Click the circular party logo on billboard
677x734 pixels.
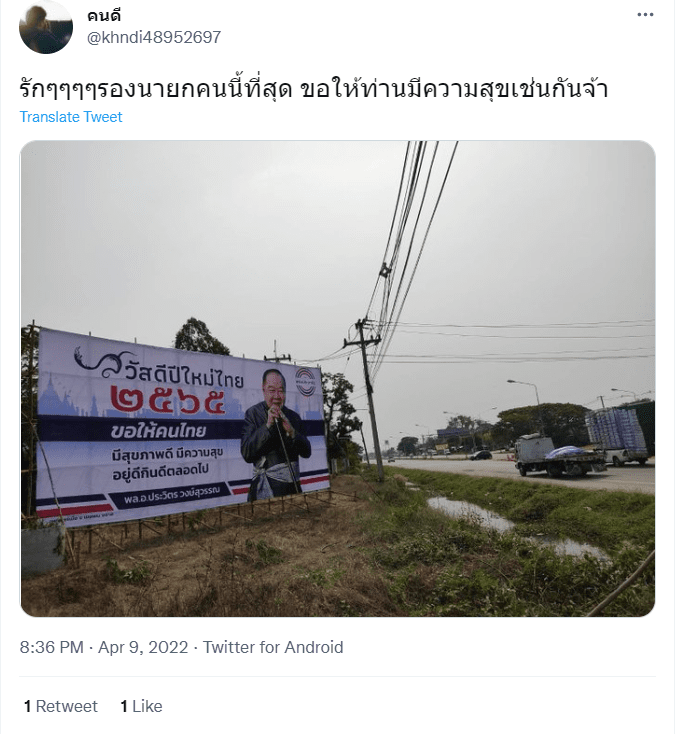coord(306,381)
